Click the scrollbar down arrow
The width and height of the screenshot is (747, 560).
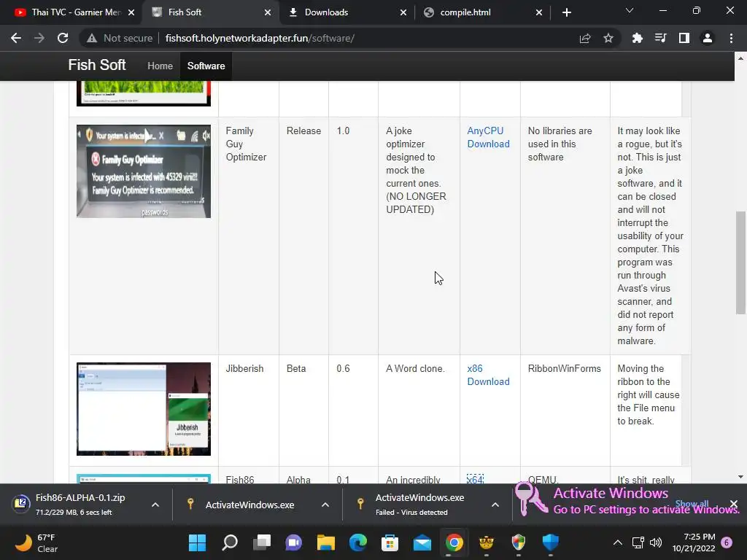point(740,477)
